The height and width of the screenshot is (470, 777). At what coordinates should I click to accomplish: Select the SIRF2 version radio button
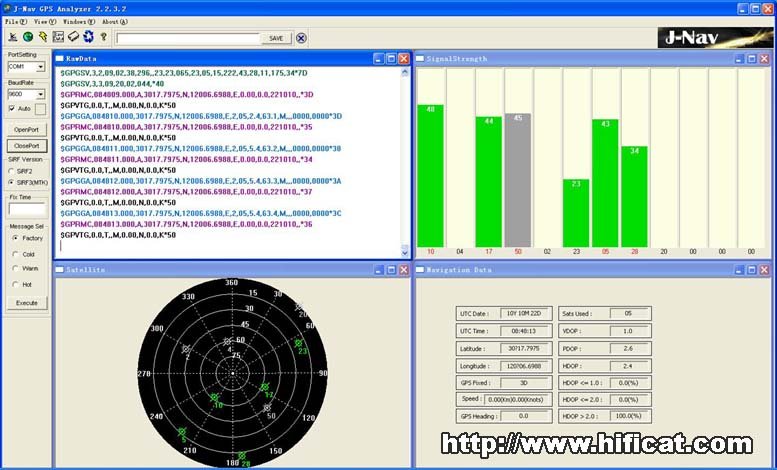coord(12,171)
